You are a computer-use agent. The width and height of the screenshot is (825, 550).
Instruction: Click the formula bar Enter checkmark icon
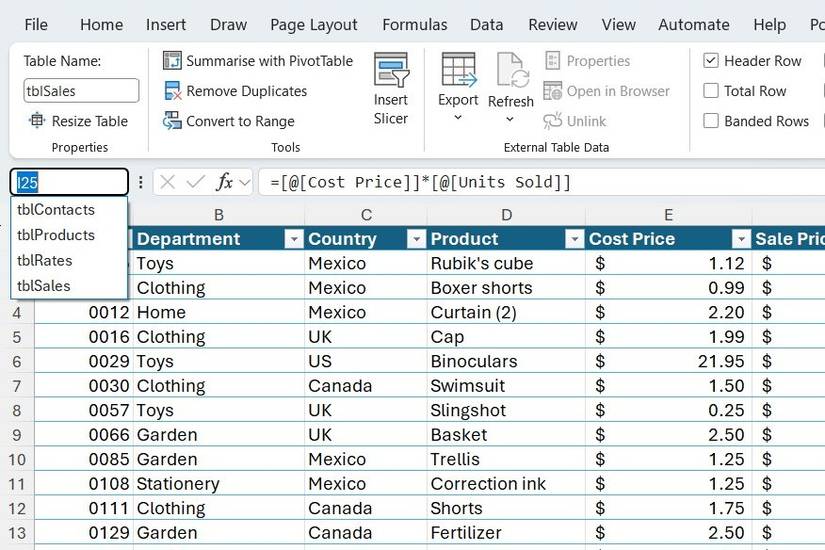(x=195, y=183)
